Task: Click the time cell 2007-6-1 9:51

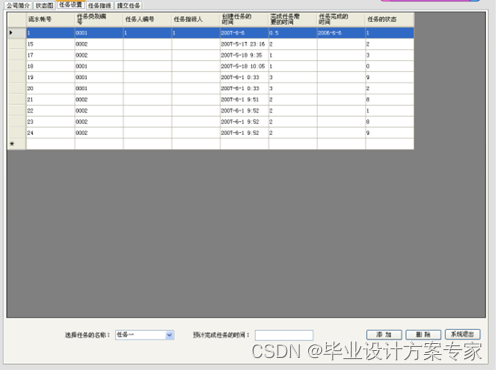Action: (x=244, y=99)
